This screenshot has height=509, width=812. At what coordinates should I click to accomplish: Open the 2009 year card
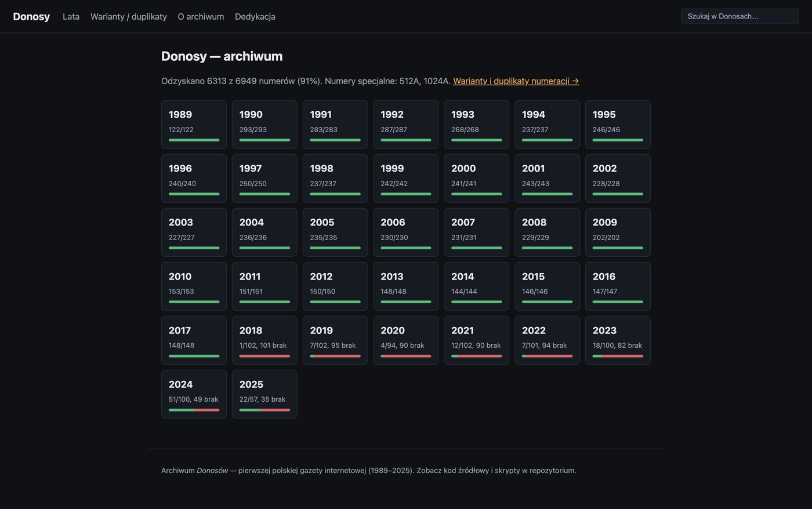[618, 232]
